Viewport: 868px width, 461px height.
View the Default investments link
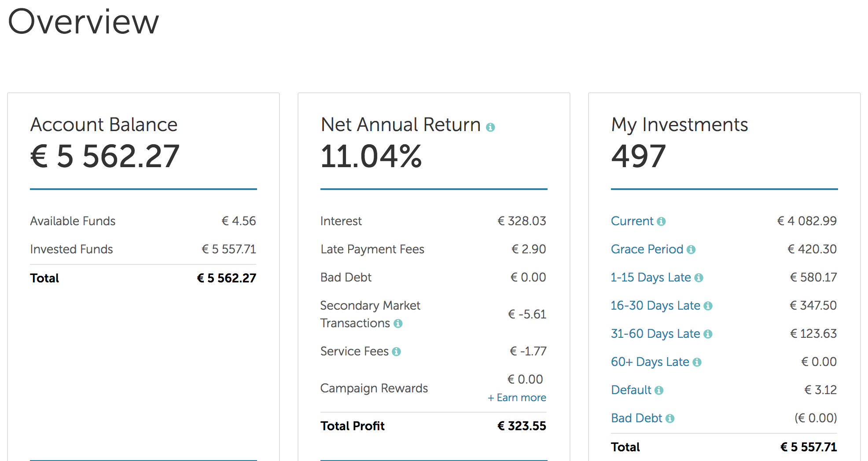(631, 390)
